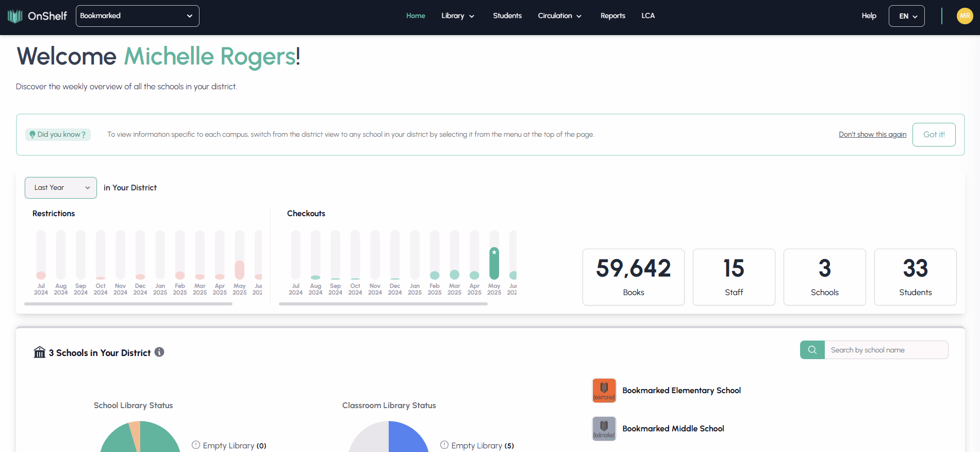The image size is (980, 452).
Task: Expand the Last Year time range dropdown
Action: pos(61,188)
